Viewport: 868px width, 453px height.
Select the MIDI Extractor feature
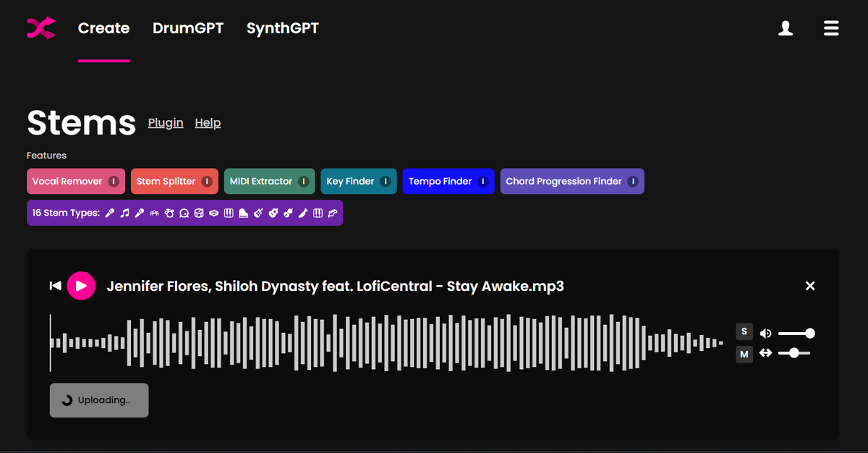click(270, 182)
